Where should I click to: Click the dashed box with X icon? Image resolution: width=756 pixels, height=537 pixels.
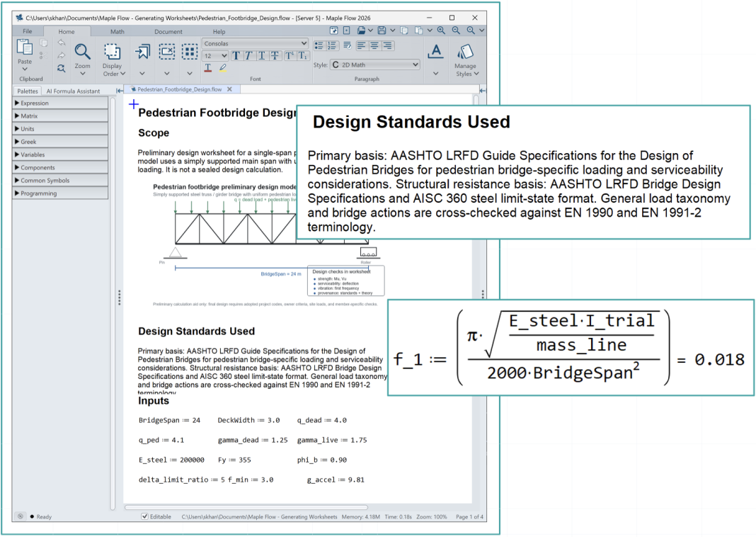click(x=167, y=52)
